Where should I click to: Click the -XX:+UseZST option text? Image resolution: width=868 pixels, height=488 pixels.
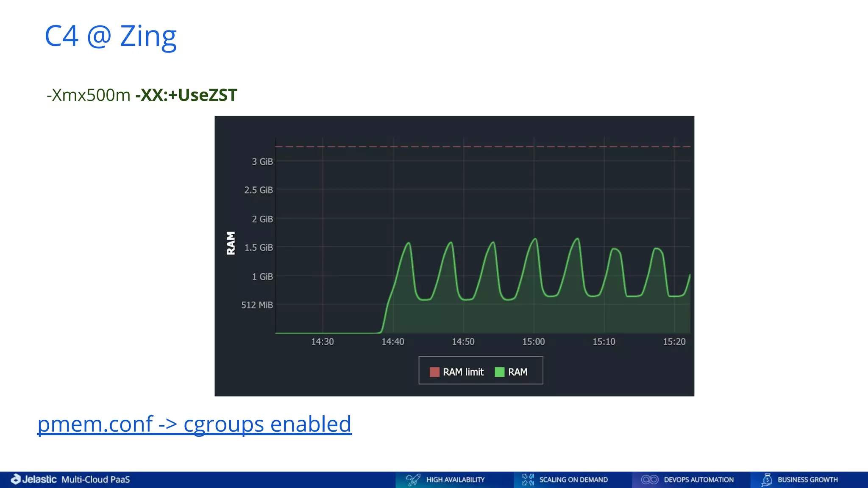tap(186, 95)
